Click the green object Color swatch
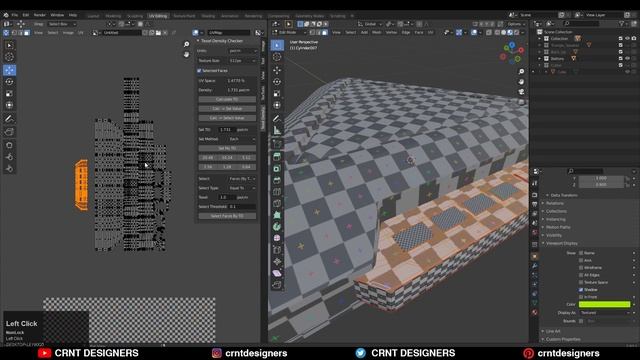The image size is (640, 360). [604, 304]
